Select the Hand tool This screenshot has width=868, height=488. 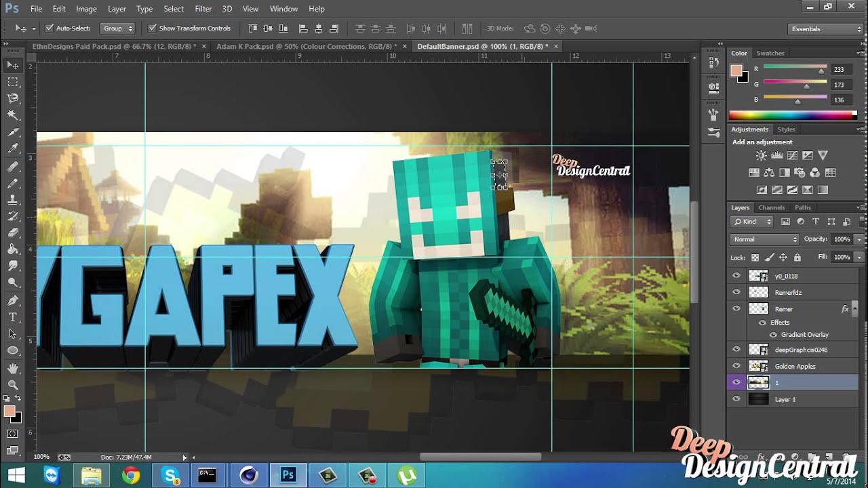click(12, 369)
